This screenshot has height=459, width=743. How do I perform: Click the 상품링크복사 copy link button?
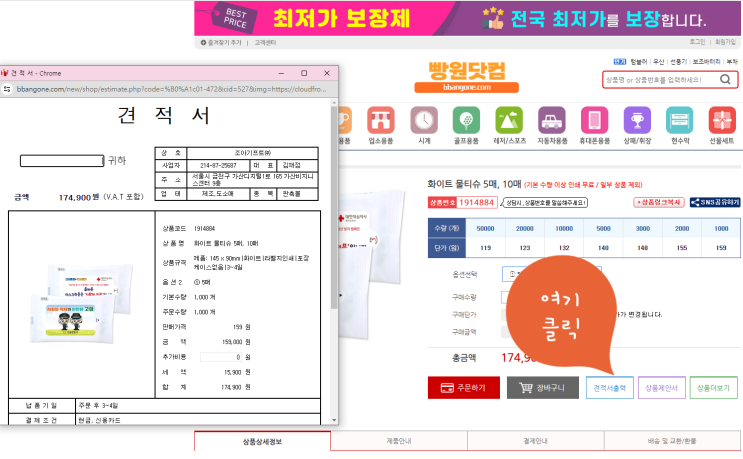point(659,202)
